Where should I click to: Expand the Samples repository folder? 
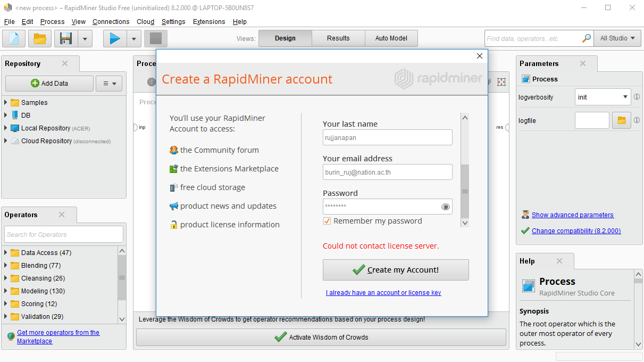(6, 103)
